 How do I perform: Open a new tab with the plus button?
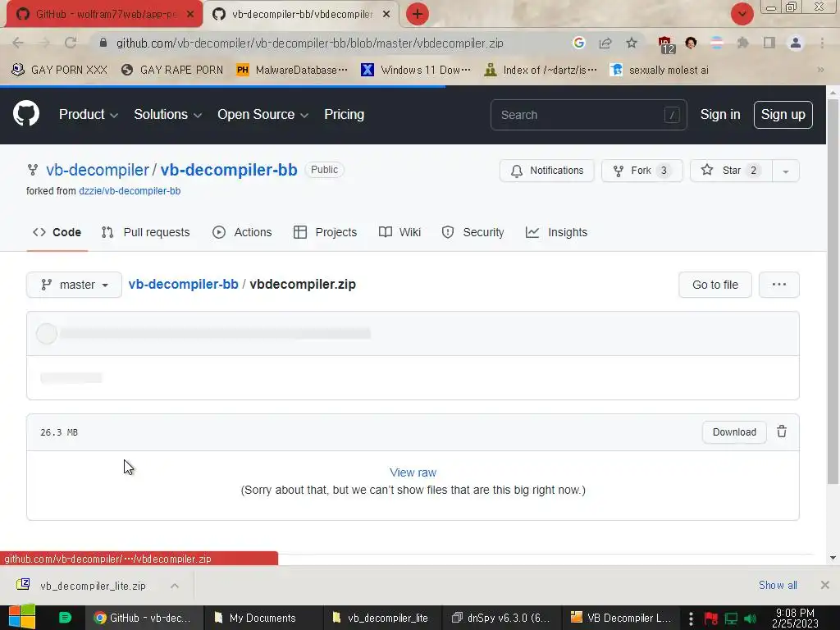tap(418, 14)
